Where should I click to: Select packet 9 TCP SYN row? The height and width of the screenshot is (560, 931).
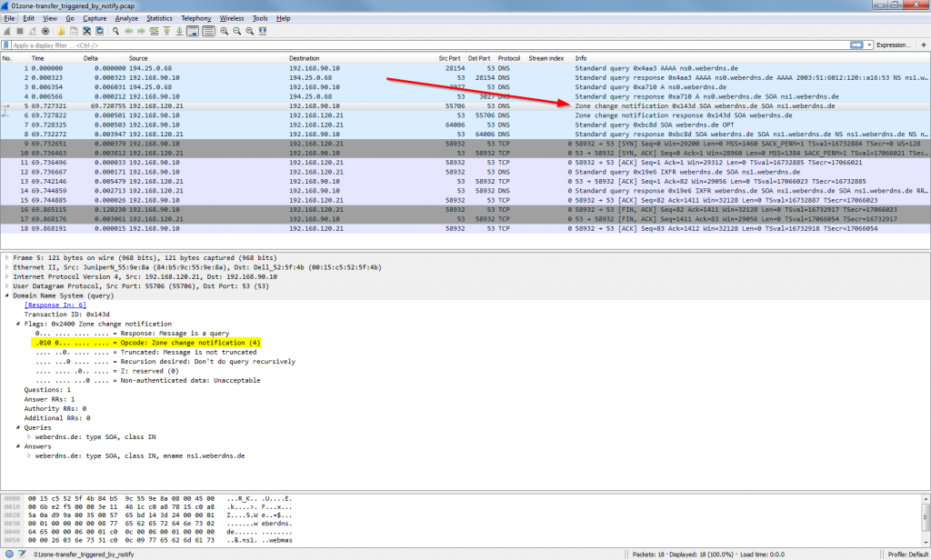click(x=465, y=144)
